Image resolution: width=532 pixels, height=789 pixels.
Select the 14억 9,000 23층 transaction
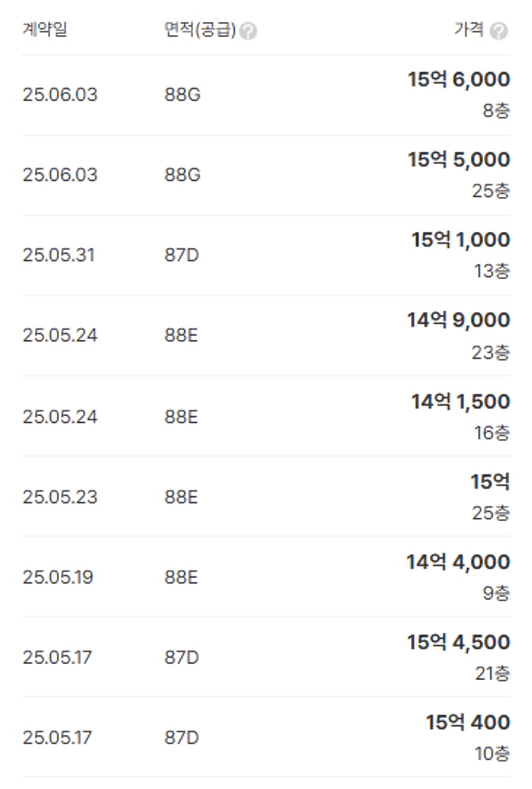tap(266, 336)
